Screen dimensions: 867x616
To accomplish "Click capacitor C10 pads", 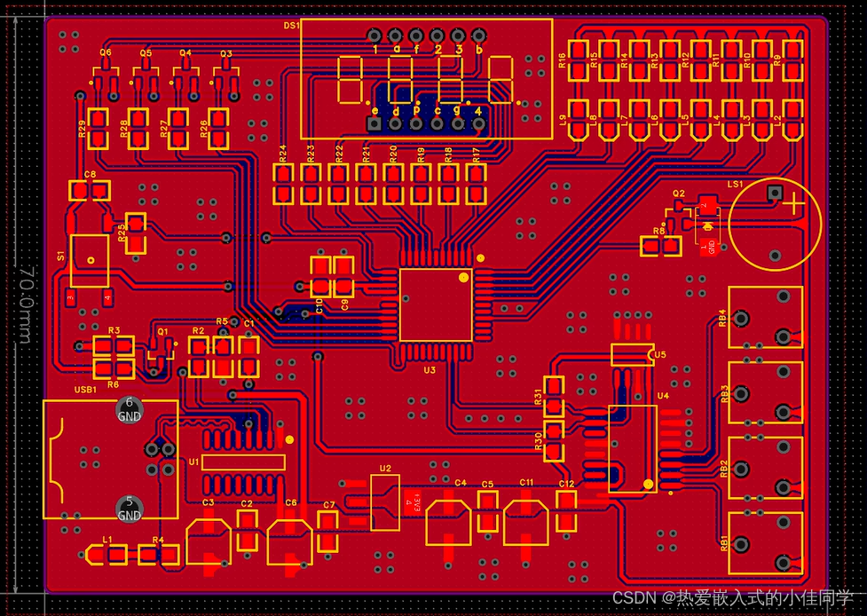I will tap(320, 277).
